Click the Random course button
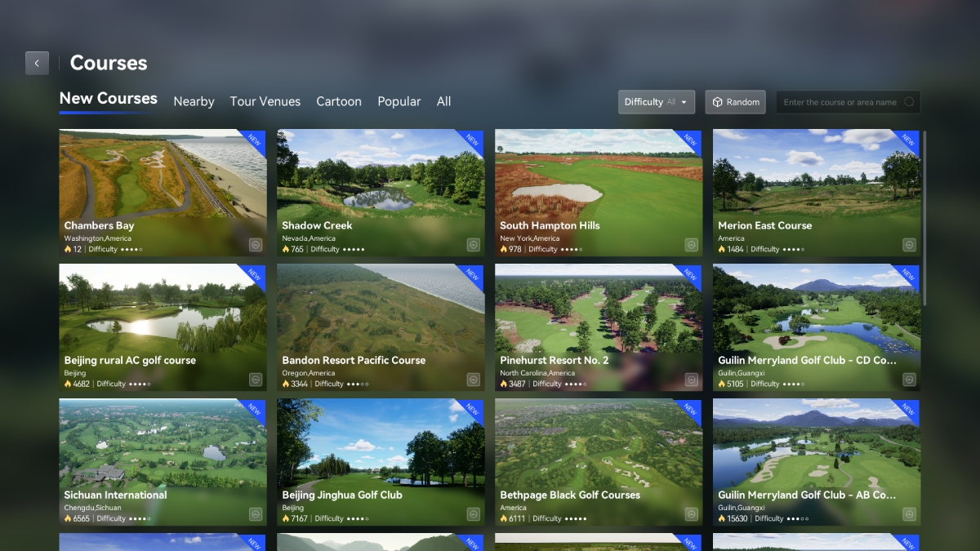This screenshot has width=980, height=551. pos(735,102)
